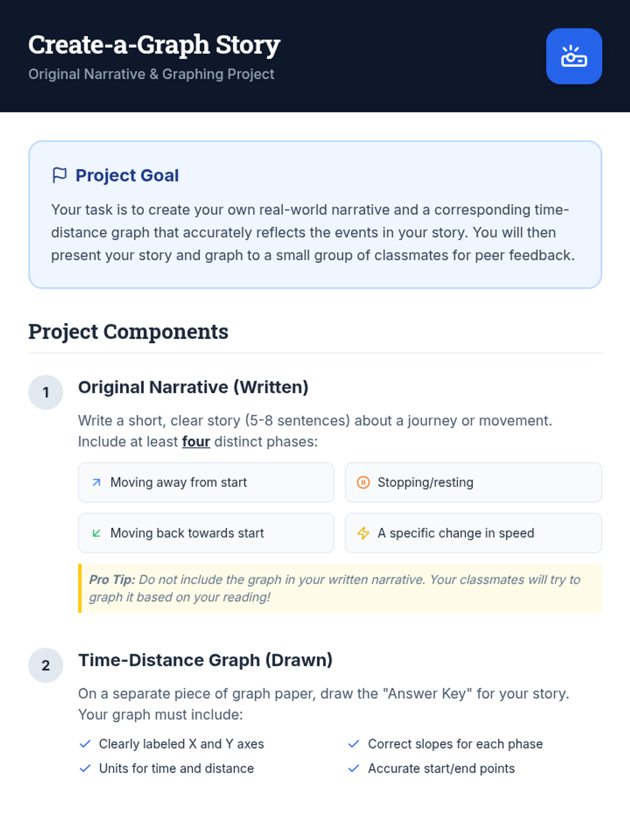Viewport: 630px width, 840px height.
Task: Click the yellow Pro Tip note
Action: pos(340,588)
